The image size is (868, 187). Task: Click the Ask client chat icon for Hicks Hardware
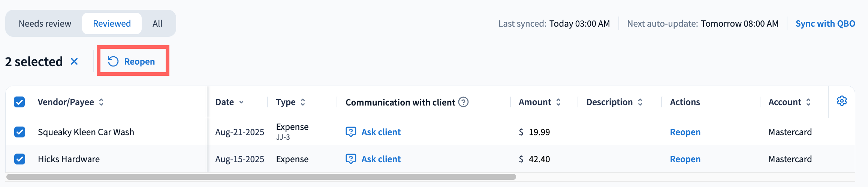pyautogui.click(x=351, y=159)
